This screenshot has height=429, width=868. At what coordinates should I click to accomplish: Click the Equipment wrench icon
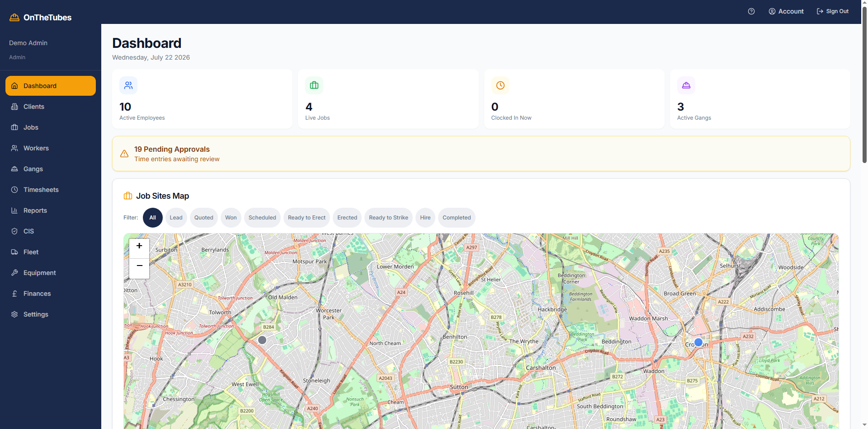pos(14,273)
